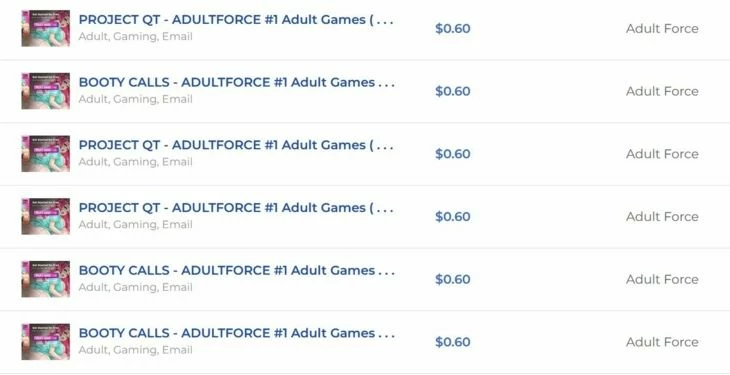The image size is (730, 375).
Task: Click Adult, Gaming, Email tags in fourth row
Action: pyautogui.click(x=135, y=225)
